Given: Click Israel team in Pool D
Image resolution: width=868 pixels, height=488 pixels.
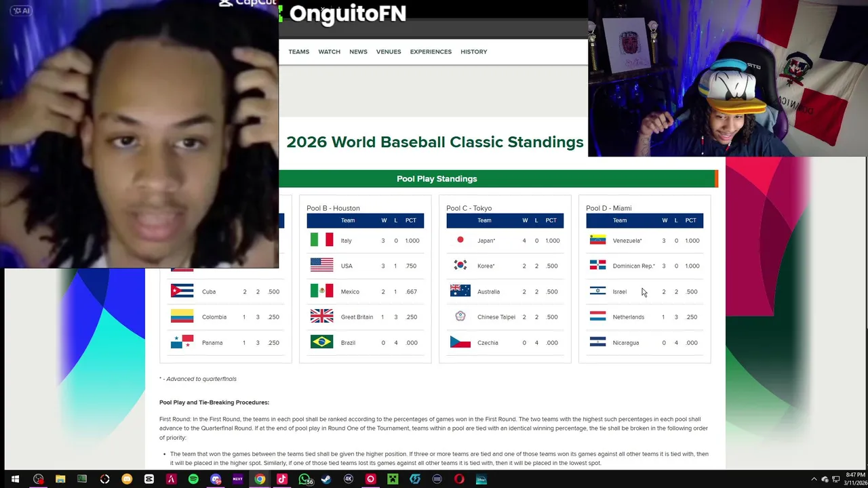Looking at the screenshot, I should [x=619, y=291].
